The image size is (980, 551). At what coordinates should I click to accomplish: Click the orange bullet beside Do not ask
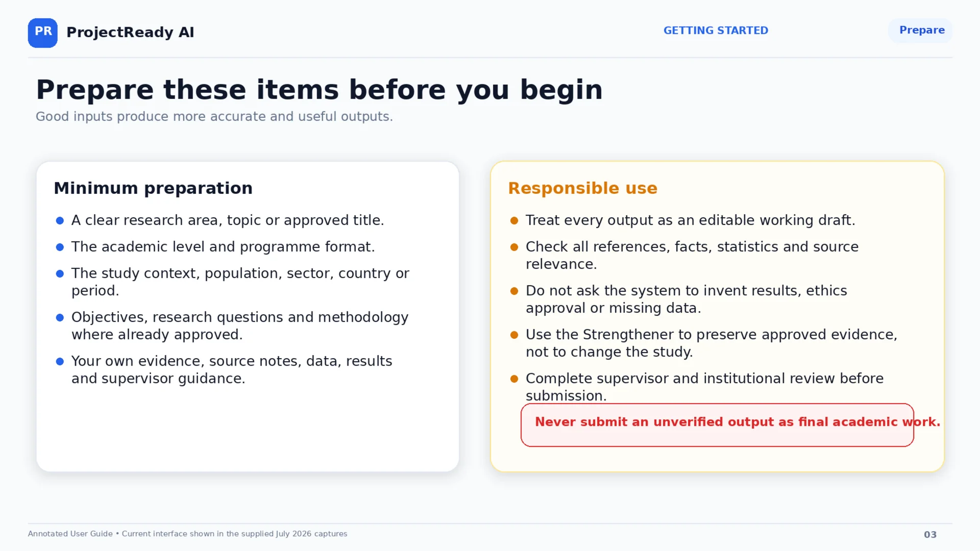514,291
